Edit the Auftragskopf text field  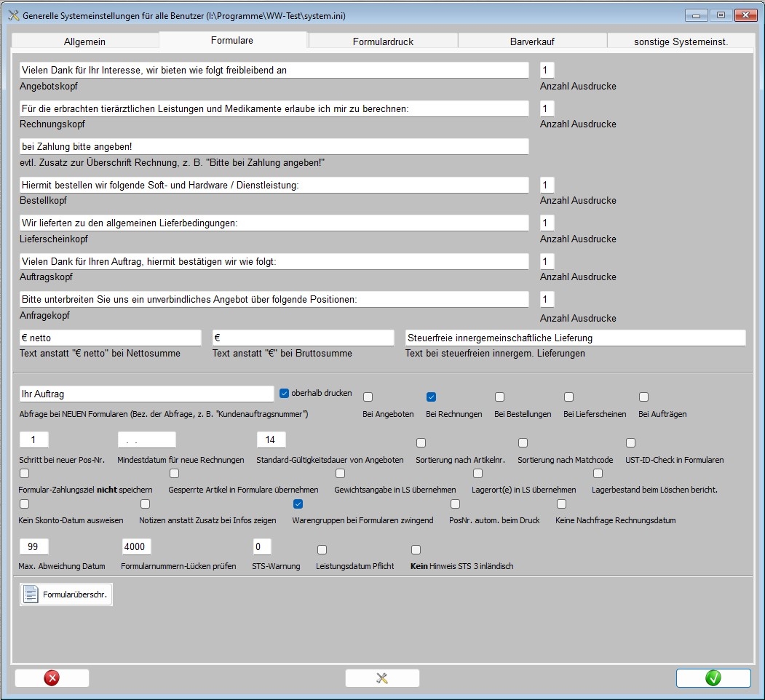tap(274, 261)
